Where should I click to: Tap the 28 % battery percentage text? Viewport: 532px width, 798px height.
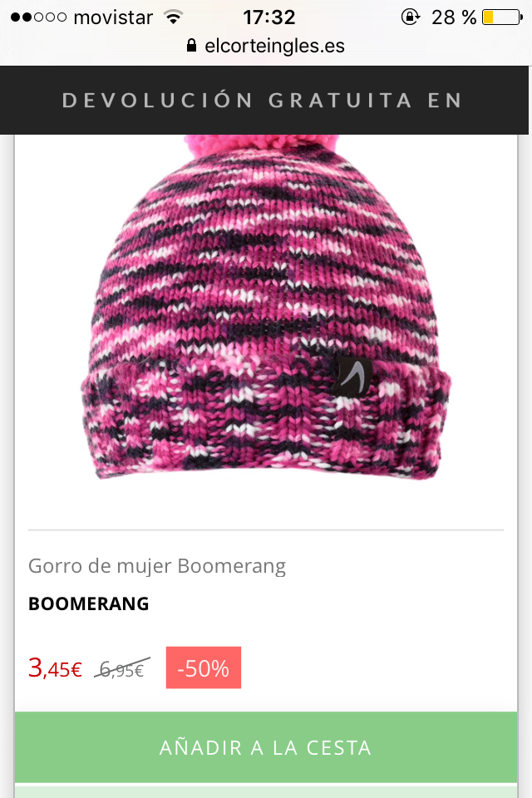[453, 17]
